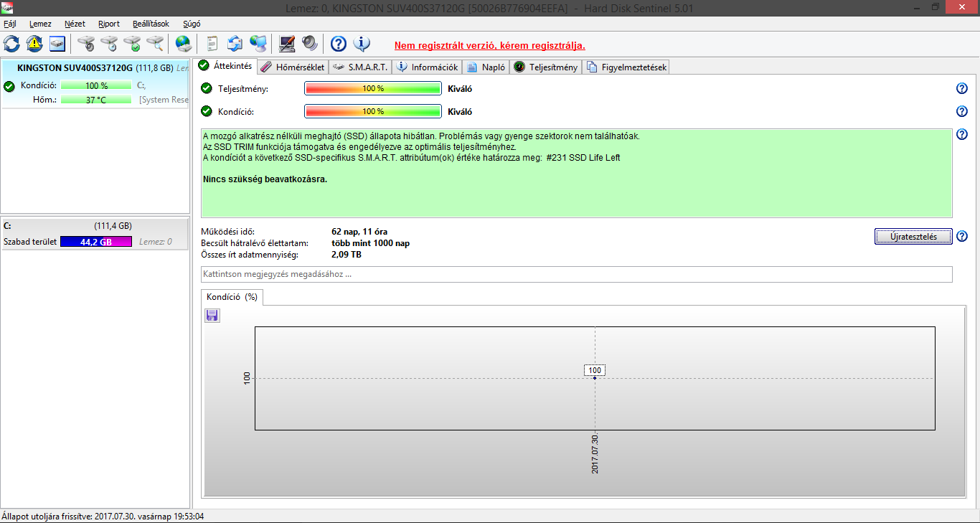Select the Áttekintés tab

click(x=225, y=66)
